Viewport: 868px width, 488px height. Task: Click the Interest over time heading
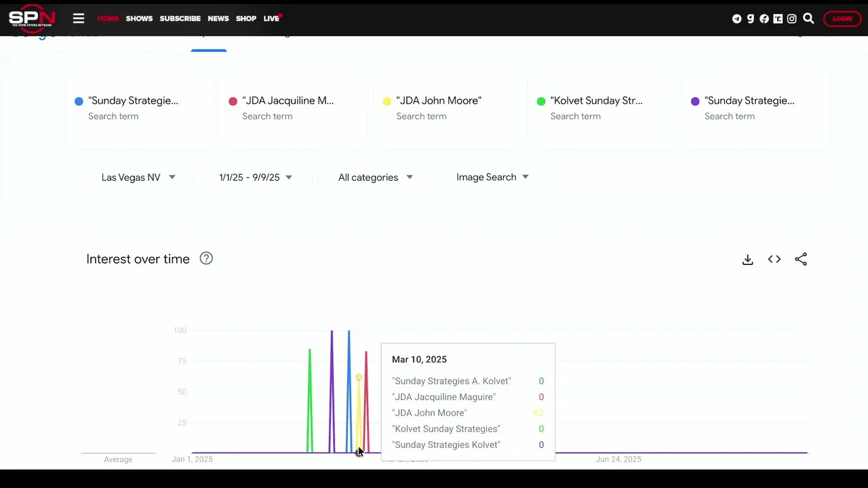(x=138, y=259)
